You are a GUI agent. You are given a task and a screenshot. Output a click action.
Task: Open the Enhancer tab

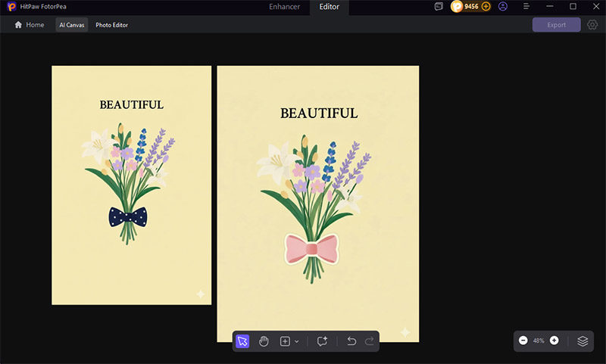pos(285,7)
